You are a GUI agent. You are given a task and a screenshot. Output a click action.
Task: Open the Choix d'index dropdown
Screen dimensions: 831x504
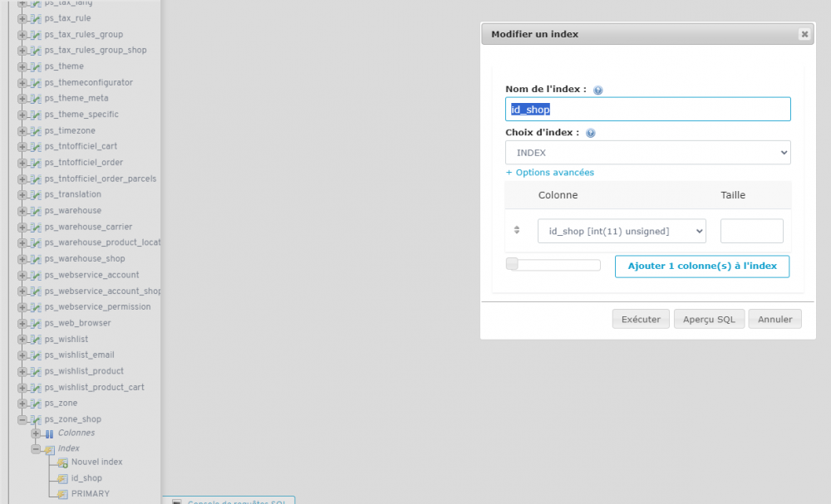click(x=647, y=153)
